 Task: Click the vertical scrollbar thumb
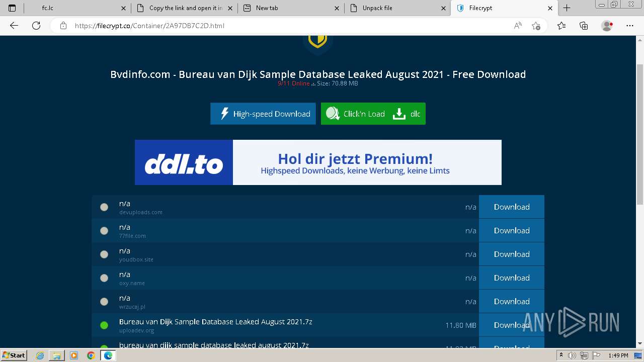click(x=640, y=135)
